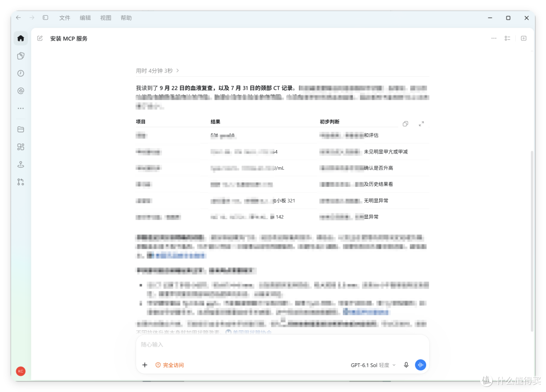Click the 确认是否升高 cell
Viewport: 546px width, 392px height.
coord(378,168)
